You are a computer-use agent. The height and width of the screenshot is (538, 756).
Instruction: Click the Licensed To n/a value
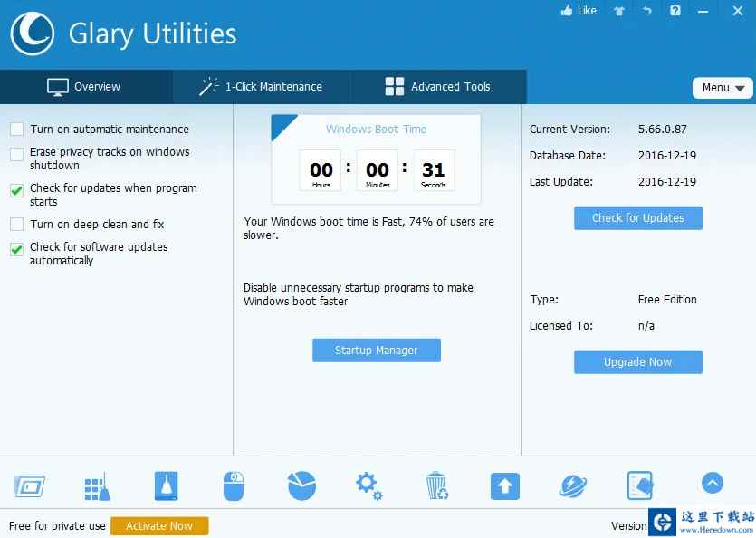pos(646,326)
